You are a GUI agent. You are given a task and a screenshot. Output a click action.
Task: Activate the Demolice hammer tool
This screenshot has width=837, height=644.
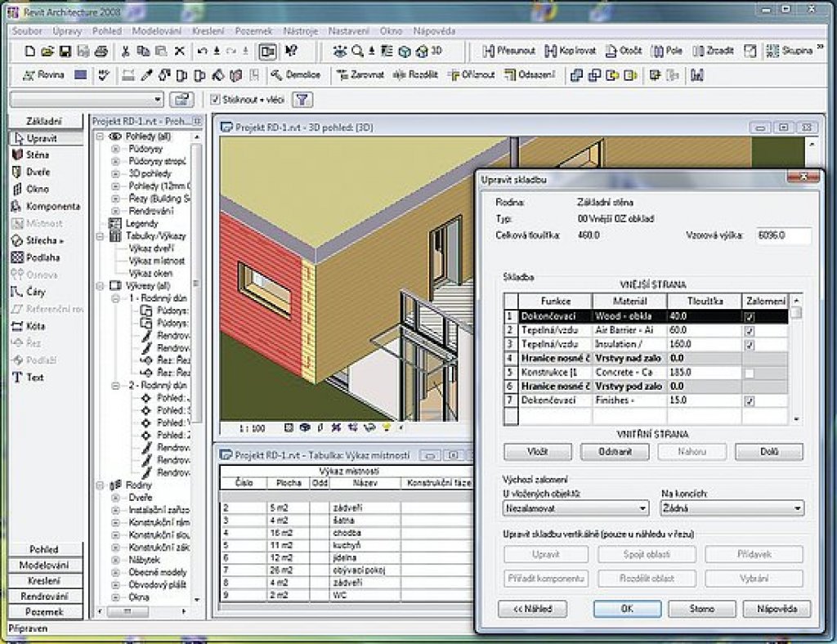click(295, 75)
